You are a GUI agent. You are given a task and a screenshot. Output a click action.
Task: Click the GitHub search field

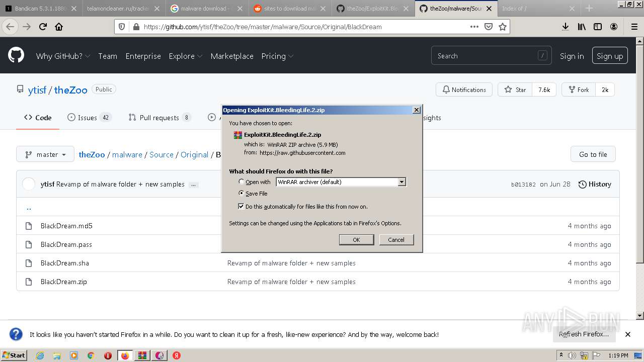click(x=491, y=56)
